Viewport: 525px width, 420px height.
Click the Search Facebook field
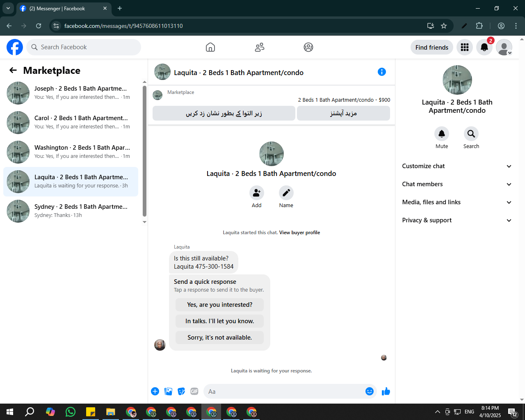[84, 47]
